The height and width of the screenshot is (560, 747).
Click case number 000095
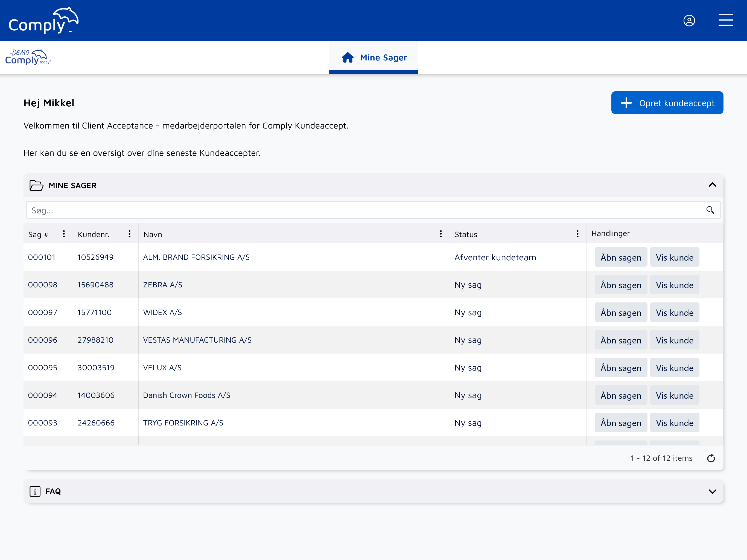pos(43,367)
